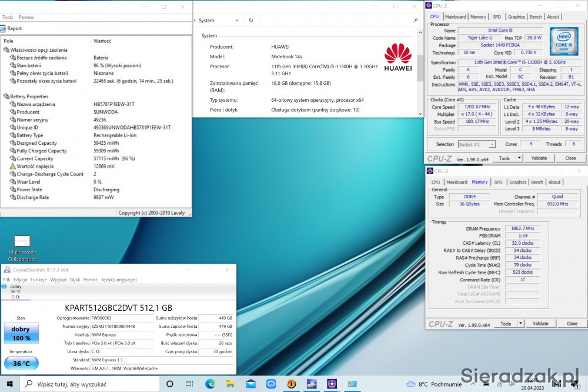Click the title bar icon of the CPU-Z Processor window
The width and height of the screenshot is (588, 392).
[428, 6]
